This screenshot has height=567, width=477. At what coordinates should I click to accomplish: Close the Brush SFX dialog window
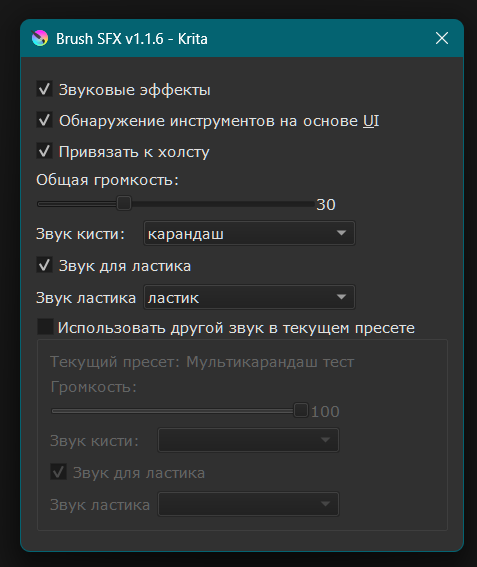[442, 38]
